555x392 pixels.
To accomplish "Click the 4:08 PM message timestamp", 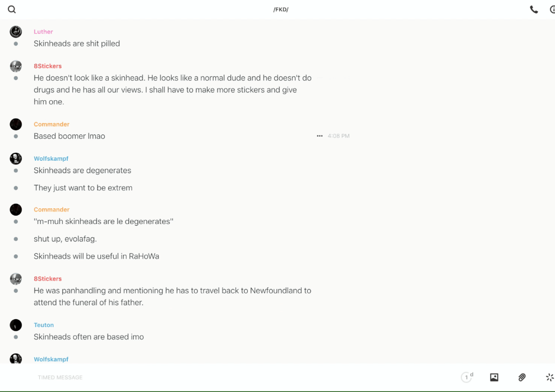I will pyautogui.click(x=339, y=136).
